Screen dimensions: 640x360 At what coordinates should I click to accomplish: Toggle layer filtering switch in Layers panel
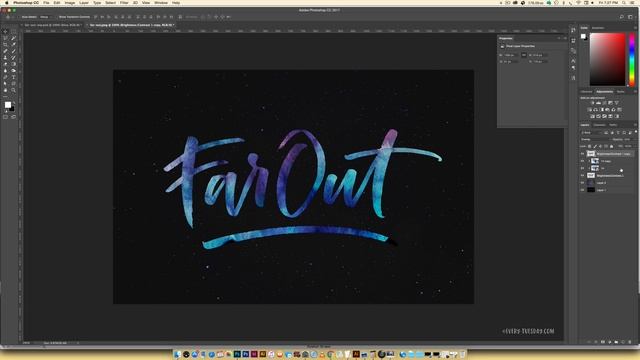636,132
